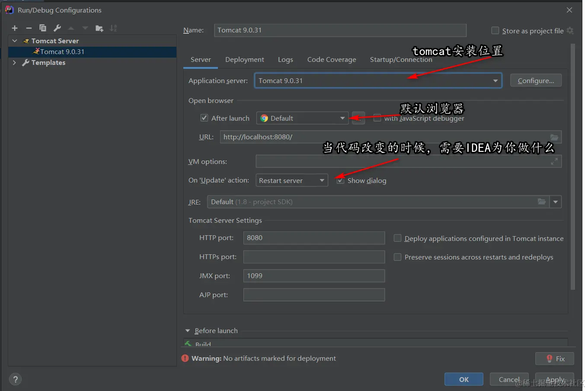This screenshot has height=391, width=588.
Task: Toggle After launch checkbox
Action: [205, 118]
